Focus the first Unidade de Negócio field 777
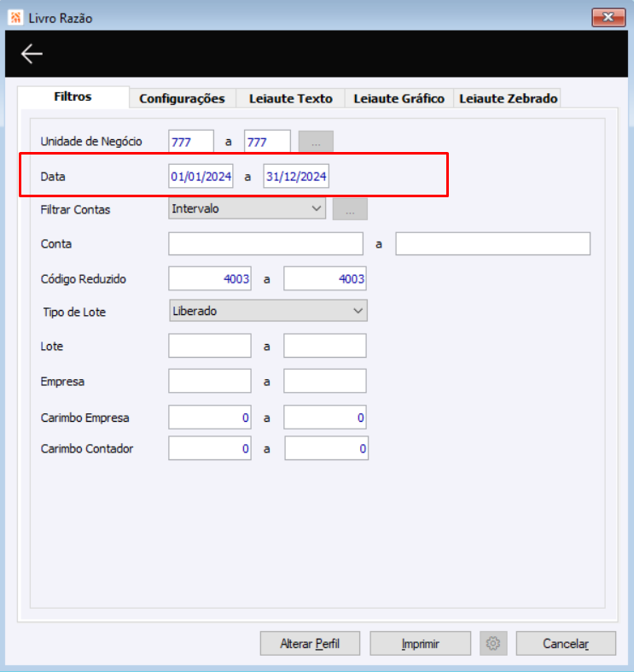Screen dimensions: 634x672 [191, 141]
